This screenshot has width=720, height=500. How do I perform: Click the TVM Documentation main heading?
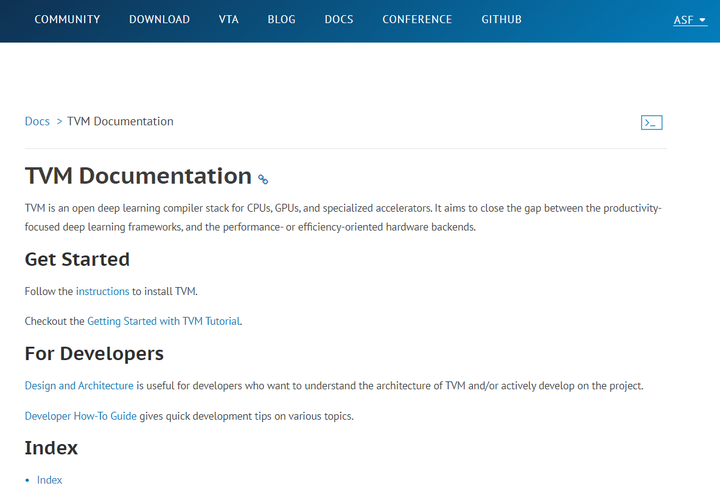pos(138,176)
